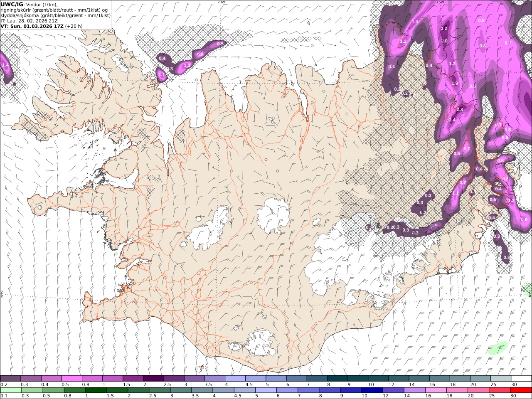The width and height of the screenshot is (532, 399).
Task: Click the dark purple 2–2.5 swatch, upper scale
Action: [153, 378]
